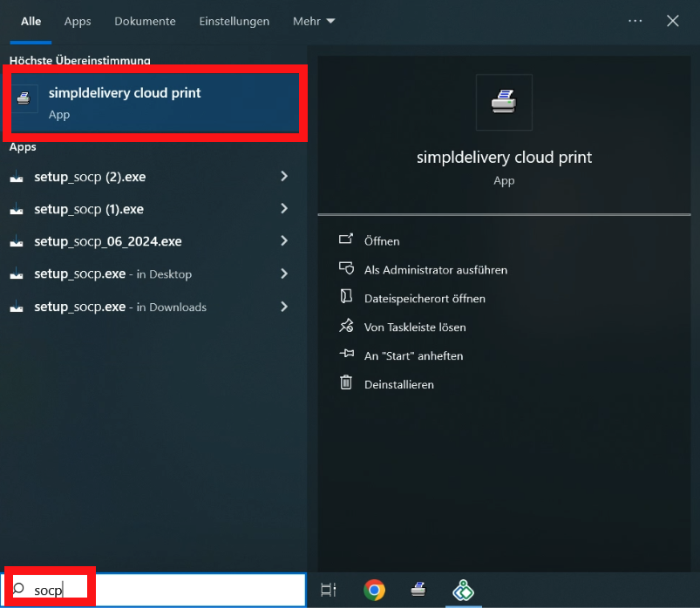The width and height of the screenshot is (700, 608).
Task: Click the search magnifier icon
Action: [x=19, y=590]
